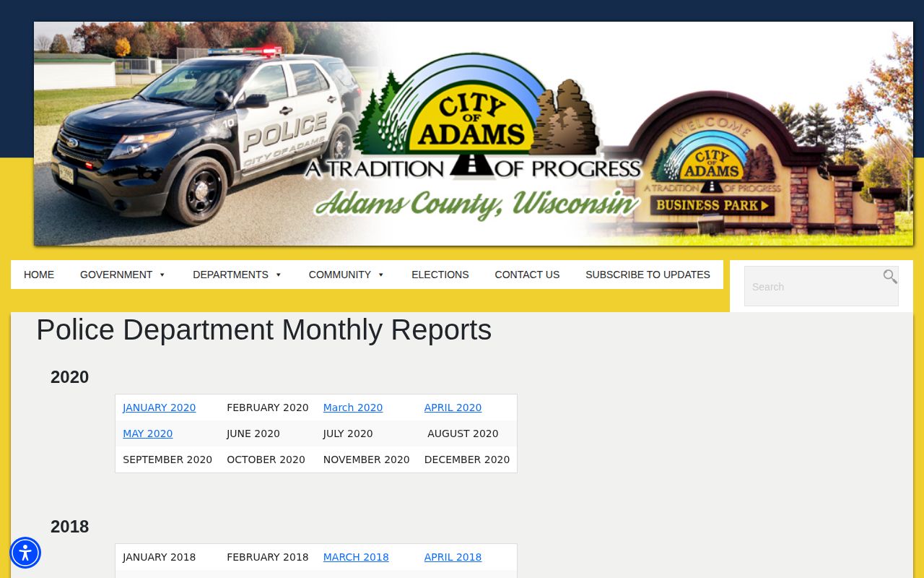Open the MARCH 2018 report link
Viewport: 924px width, 578px height.
pos(356,557)
